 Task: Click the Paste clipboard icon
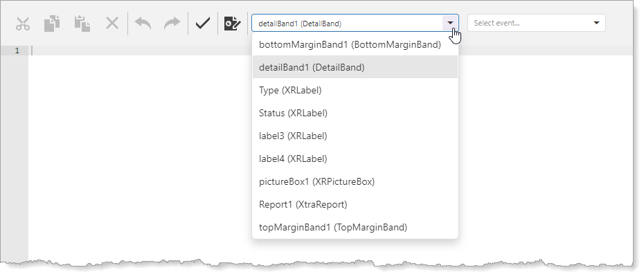82,24
